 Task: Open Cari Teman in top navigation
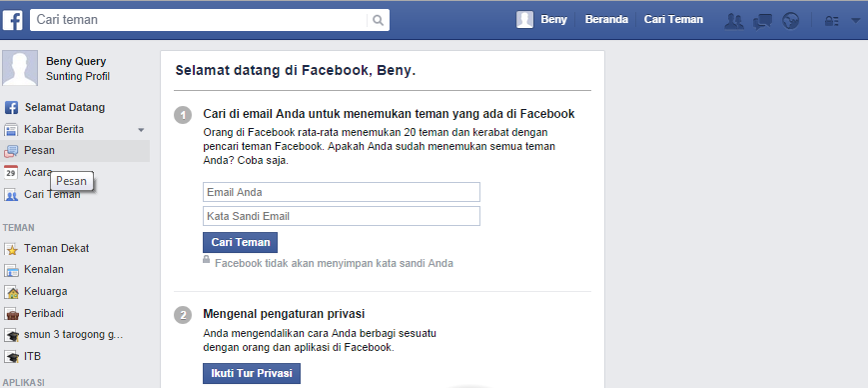673,19
